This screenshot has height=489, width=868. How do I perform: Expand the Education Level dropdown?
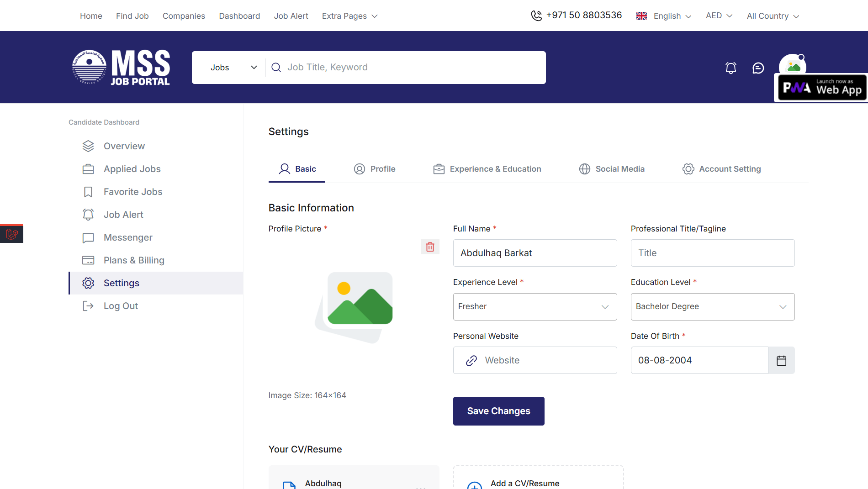tap(712, 307)
